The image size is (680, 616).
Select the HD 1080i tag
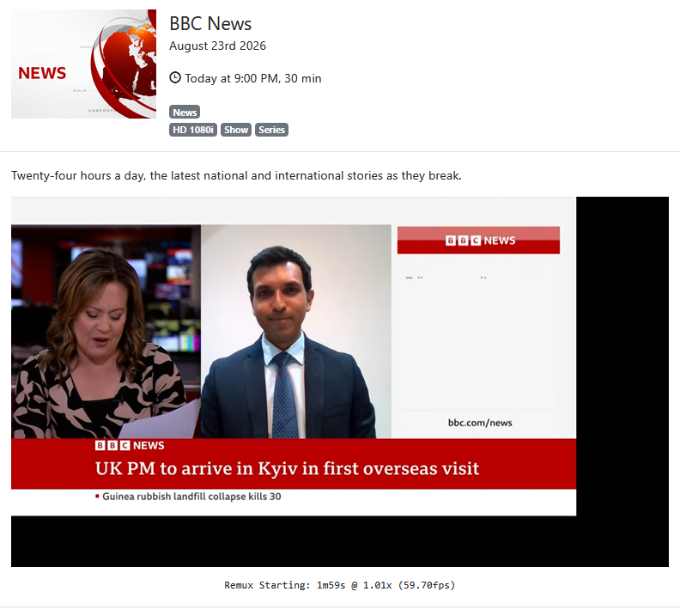(193, 130)
